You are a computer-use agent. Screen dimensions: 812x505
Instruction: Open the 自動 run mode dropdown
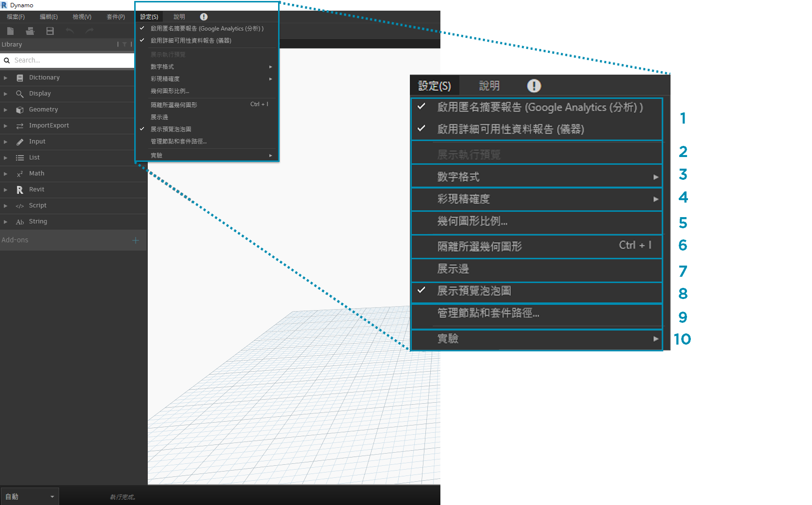(x=30, y=497)
